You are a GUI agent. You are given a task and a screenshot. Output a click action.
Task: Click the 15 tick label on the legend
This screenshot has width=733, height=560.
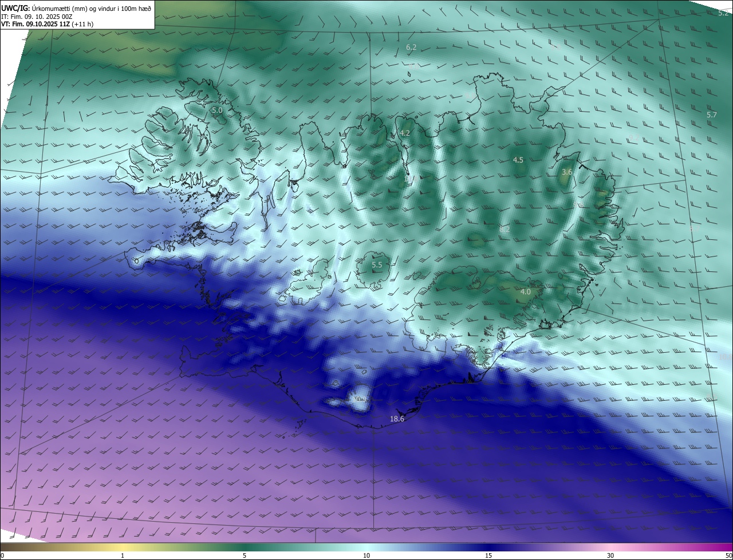[x=488, y=555]
